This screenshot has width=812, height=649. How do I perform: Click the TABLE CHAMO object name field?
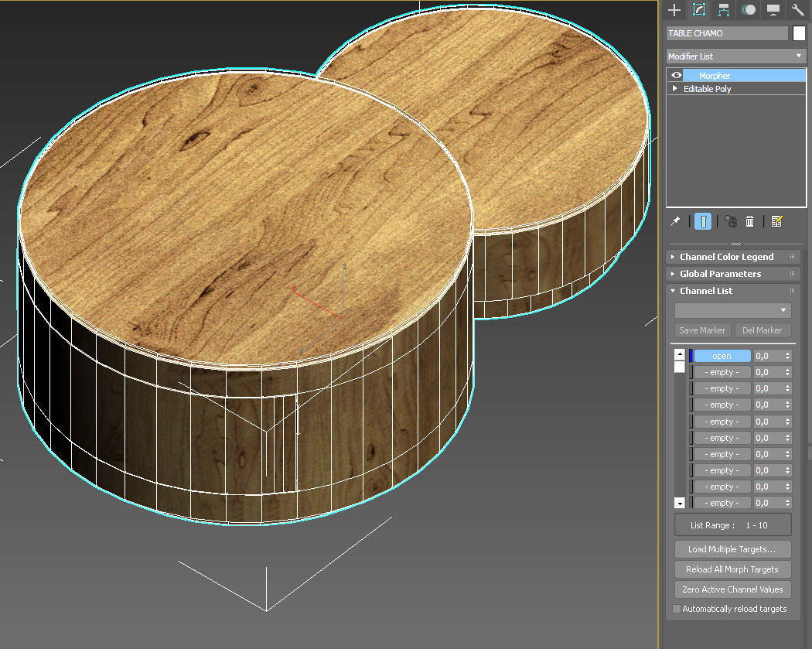pos(727,33)
